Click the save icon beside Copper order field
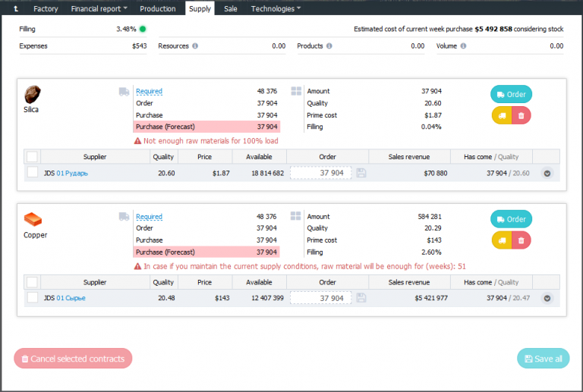The height and width of the screenshot is (392, 583). click(x=361, y=298)
